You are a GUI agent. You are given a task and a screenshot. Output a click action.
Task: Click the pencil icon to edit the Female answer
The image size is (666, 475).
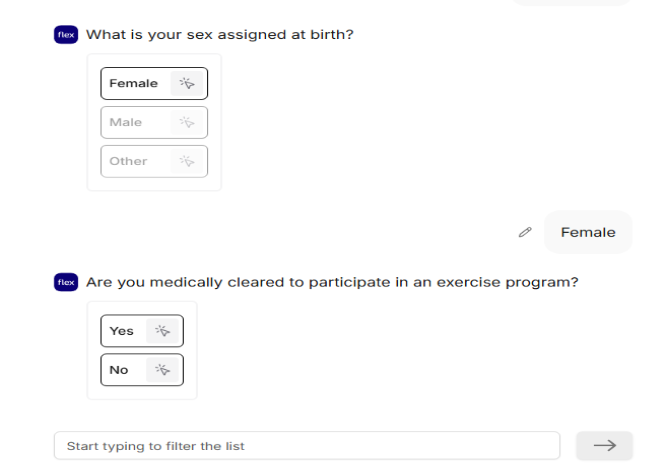click(x=525, y=232)
